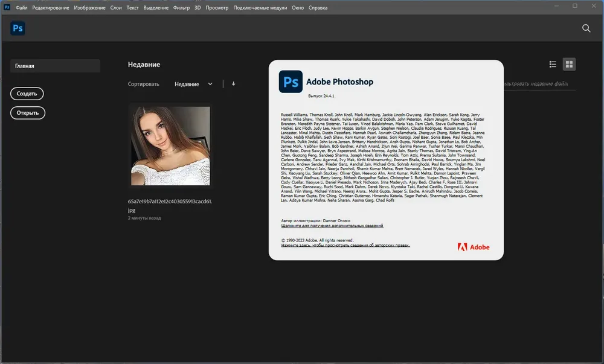604x364 pixels.
Task: Open the Фильтр menu
Action: [x=181, y=8]
